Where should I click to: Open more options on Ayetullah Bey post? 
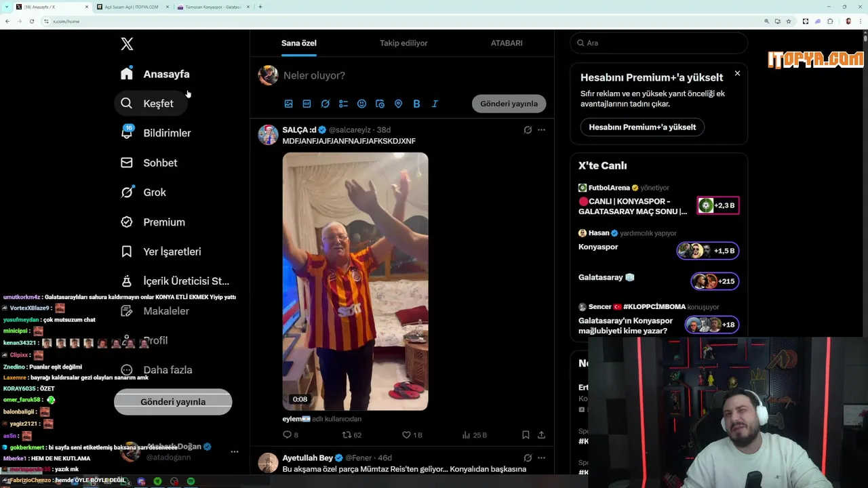(541, 457)
